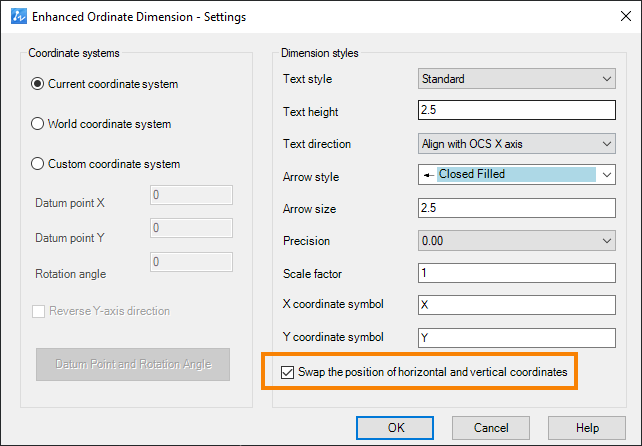The width and height of the screenshot is (642, 446).
Task: Focus the Scale factor field
Action: pyautogui.click(x=517, y=273)
